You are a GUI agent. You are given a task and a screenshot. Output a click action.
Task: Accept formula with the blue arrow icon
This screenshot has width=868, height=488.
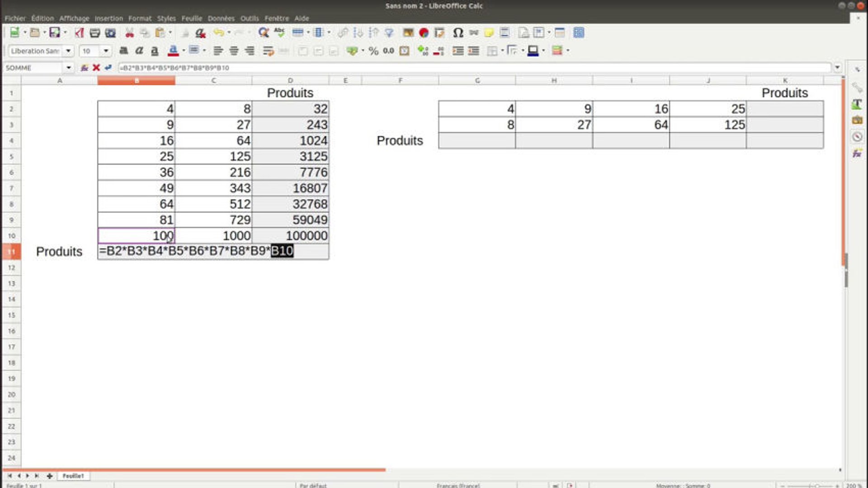pyautogui.click(x=108, y=68)
